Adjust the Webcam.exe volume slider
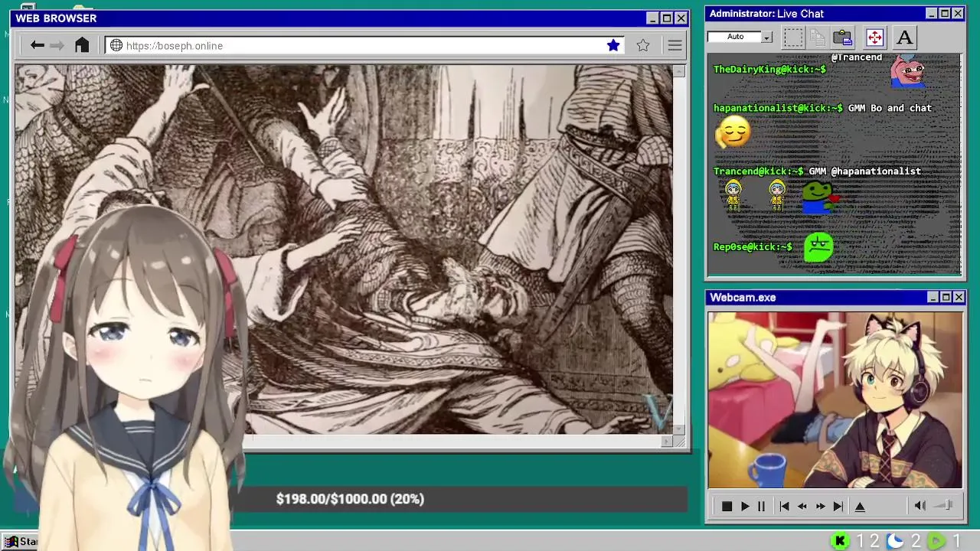Screen dimensions: 980x551 click(x=945, y=505)
